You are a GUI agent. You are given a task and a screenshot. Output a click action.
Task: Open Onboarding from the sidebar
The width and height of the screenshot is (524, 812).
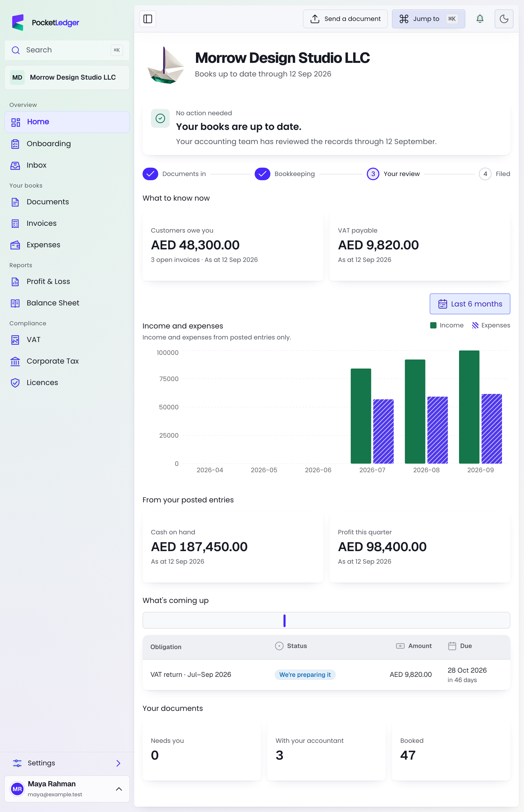67,144
